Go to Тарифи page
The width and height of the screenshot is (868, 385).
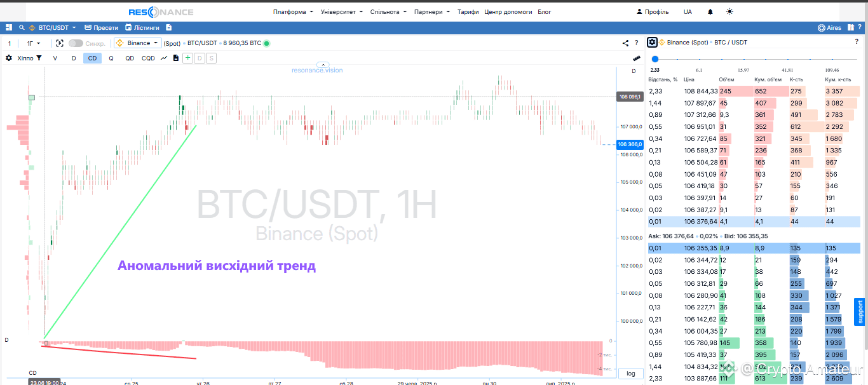pyautogui.click(x=468, y=11)
